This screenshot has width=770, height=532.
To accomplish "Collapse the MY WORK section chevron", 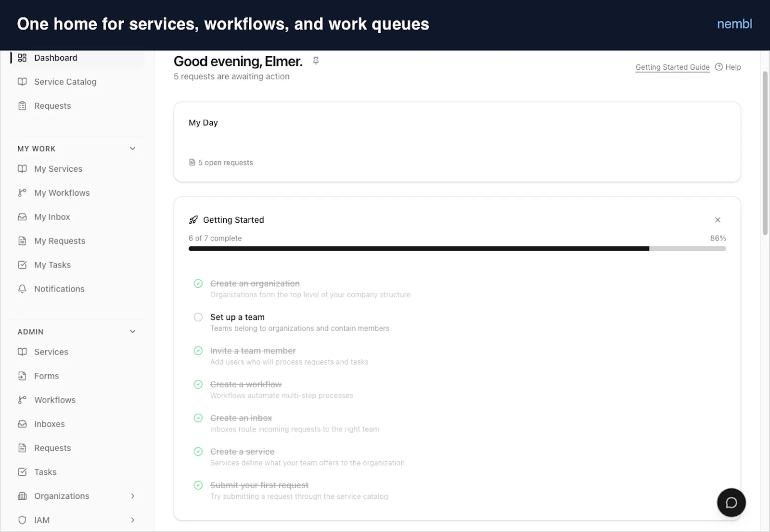I will coord(133,149).
